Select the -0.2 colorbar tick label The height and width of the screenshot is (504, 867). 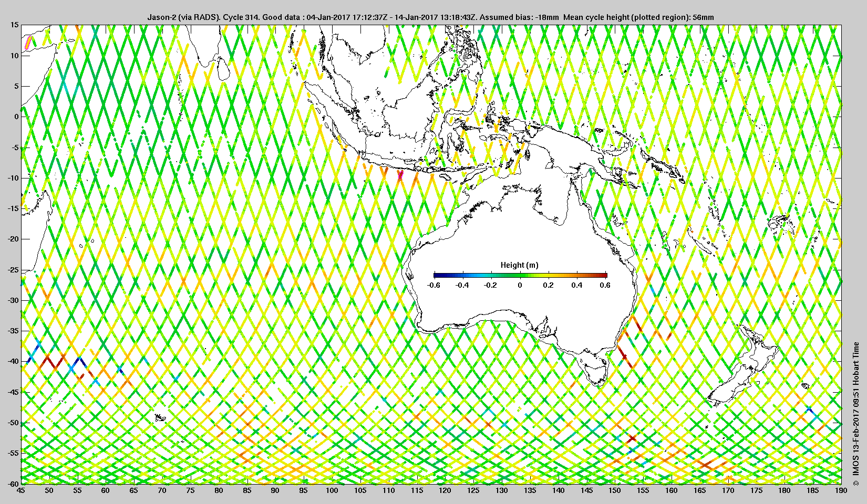[x=491, y=285]
